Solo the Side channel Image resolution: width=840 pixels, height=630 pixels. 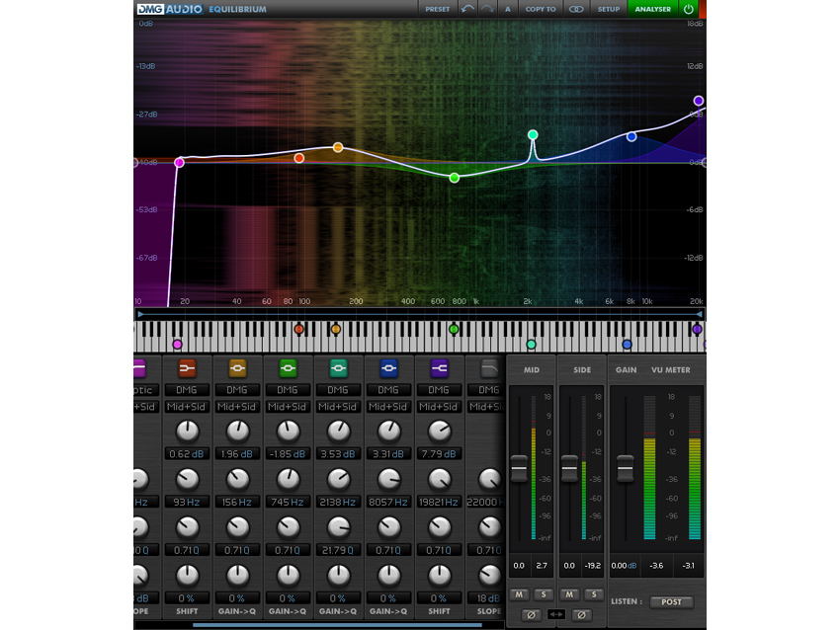pos(594,594)
